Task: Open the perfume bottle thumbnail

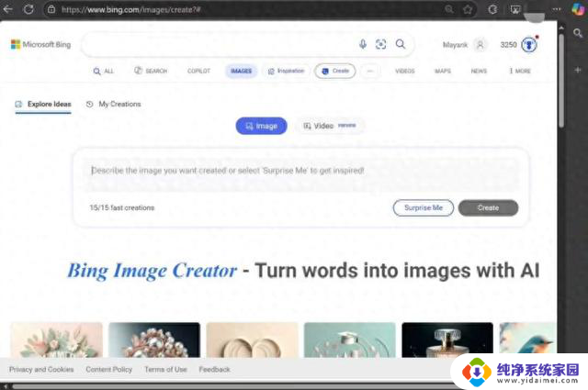Action: click(x=447, y=340)
